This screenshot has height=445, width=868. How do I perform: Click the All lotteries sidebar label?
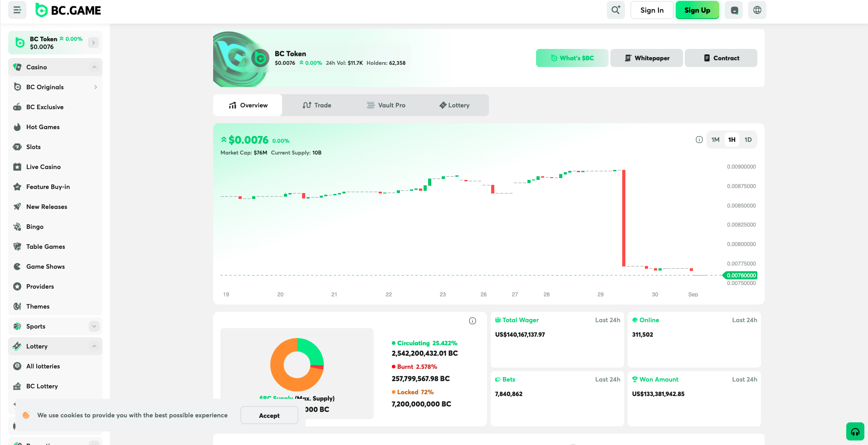point(43,366)
